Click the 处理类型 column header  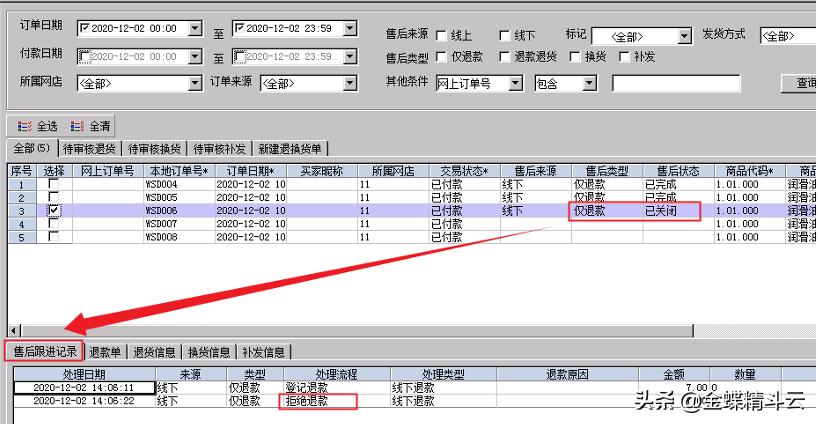(x=443, y=374)
